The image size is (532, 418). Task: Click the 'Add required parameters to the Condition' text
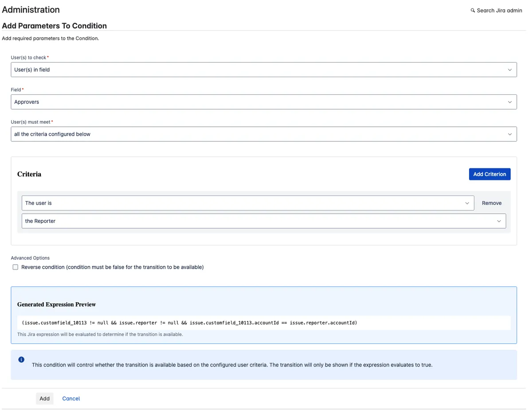(51, 39)
